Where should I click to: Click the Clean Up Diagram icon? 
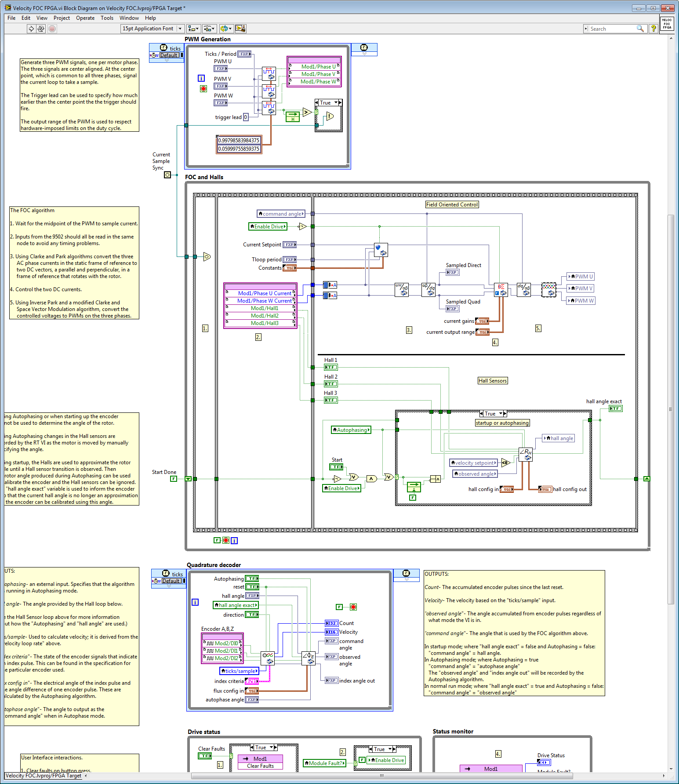240,29
